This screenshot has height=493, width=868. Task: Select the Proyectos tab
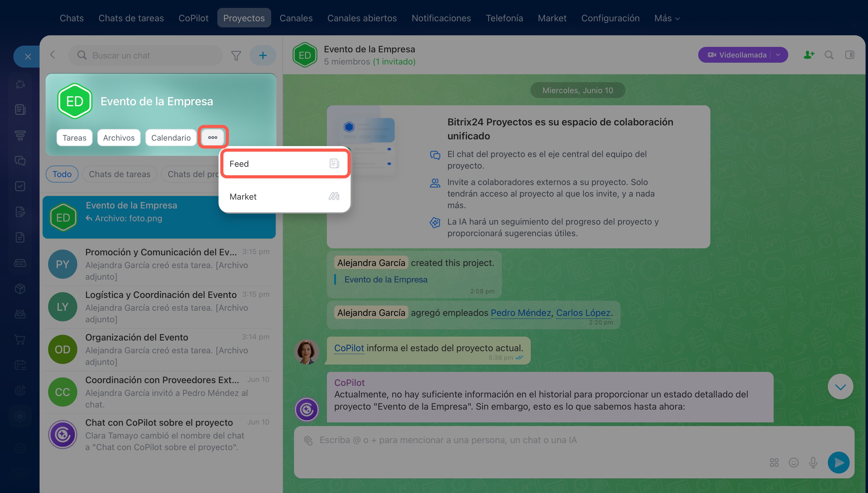[244, 18]
